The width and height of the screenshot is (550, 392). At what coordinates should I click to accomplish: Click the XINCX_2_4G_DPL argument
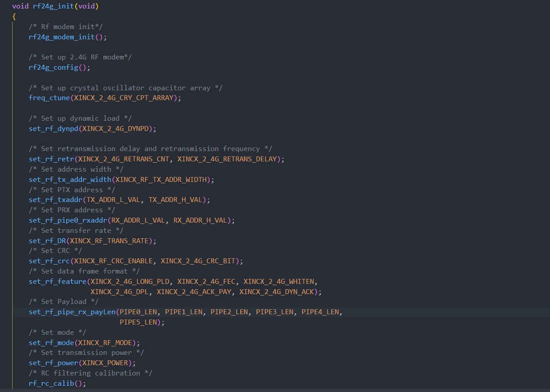coord(119,292)
